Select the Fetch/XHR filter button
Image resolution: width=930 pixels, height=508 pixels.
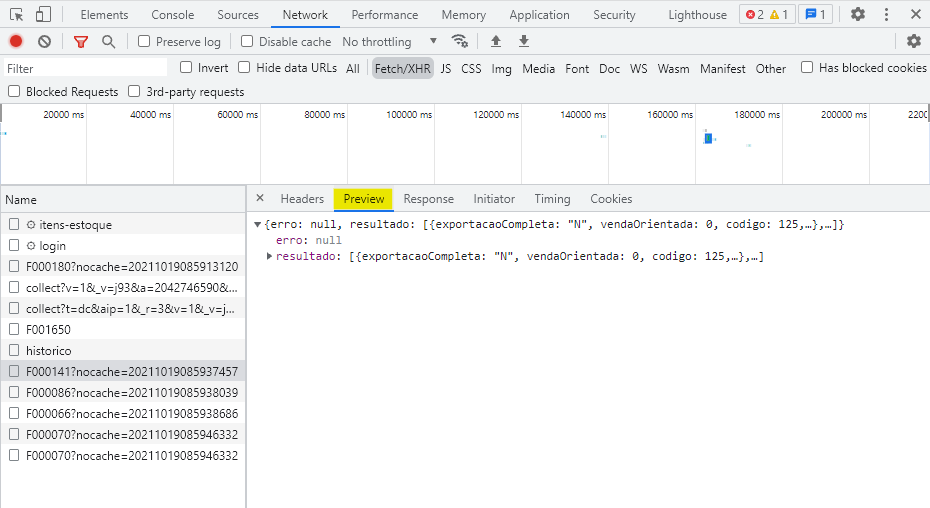(x=402, y=69)
